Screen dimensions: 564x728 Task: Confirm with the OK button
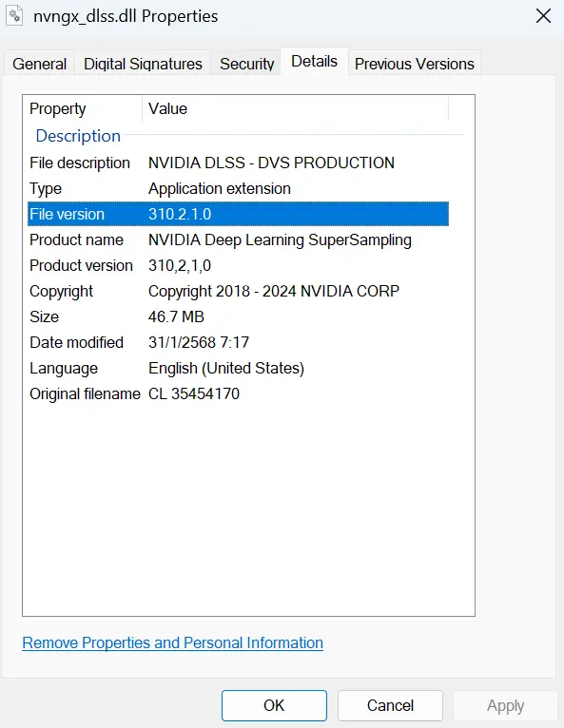click(274, 705)
